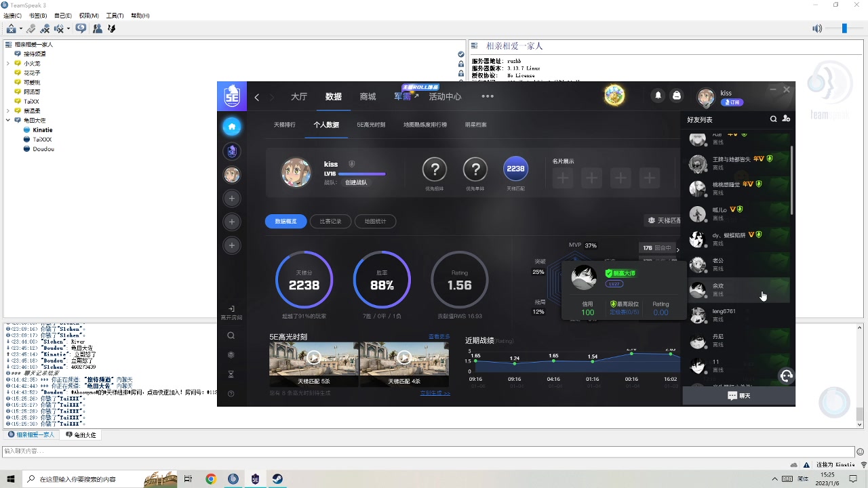The width and height of the screenshot is (868, 488).
Task: Expand the 紫温柔 channel
Action: (x=8, y=110)
